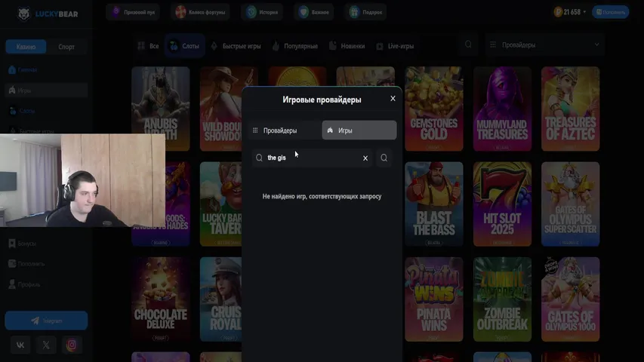Image resolution: width=644 pixels, height=362 pixels.
Task: Close the Игровые провайдеры dialog
Action: tap(393, 99)
